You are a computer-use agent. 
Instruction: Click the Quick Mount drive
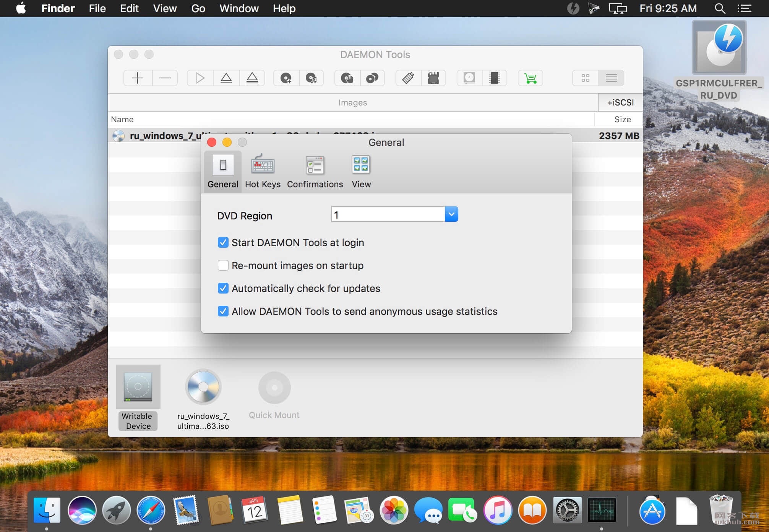click(x=274, y=396)
